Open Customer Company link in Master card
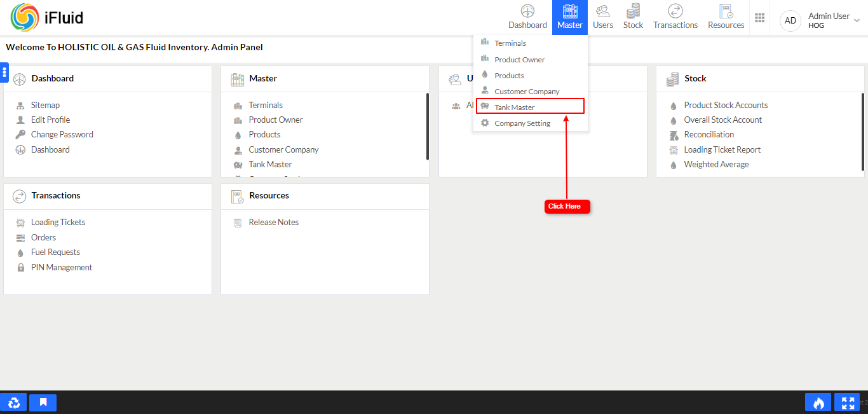This screenshot has width=868, height=414. click(283, 149)
